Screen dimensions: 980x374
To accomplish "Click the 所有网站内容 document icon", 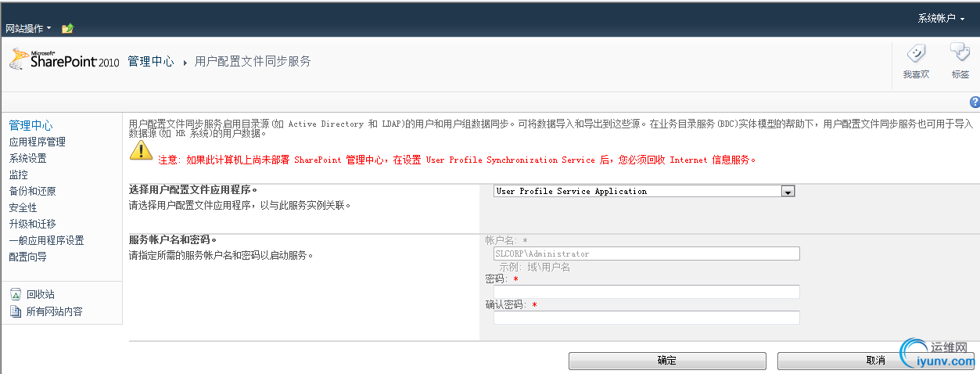I will [15, 311].
